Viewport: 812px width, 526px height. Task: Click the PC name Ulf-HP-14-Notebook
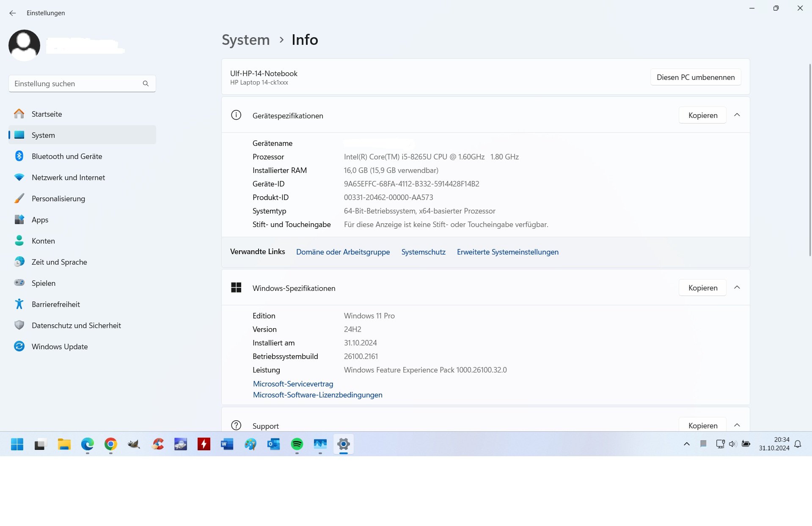click(264, 73)
